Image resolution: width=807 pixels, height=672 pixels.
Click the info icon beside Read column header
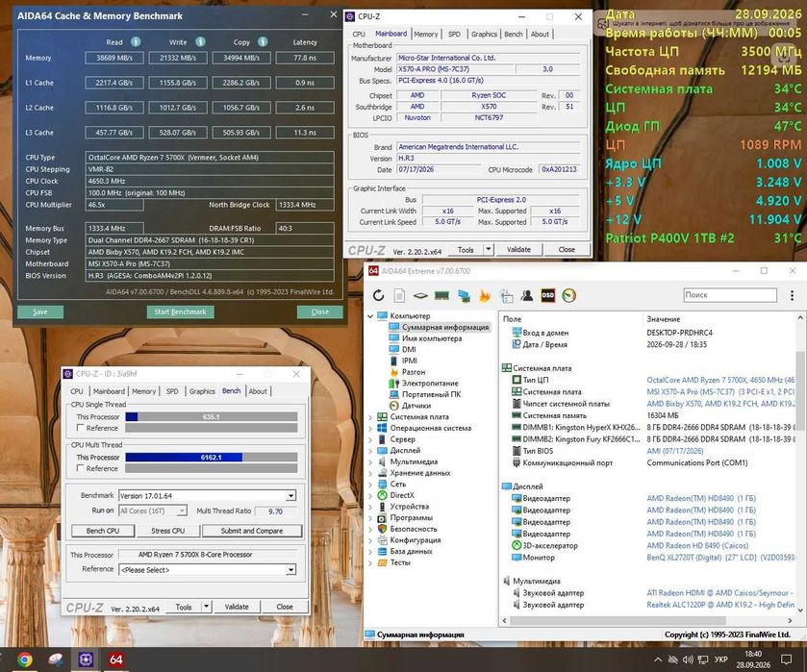pyautogui.click(x=136, y=41)
